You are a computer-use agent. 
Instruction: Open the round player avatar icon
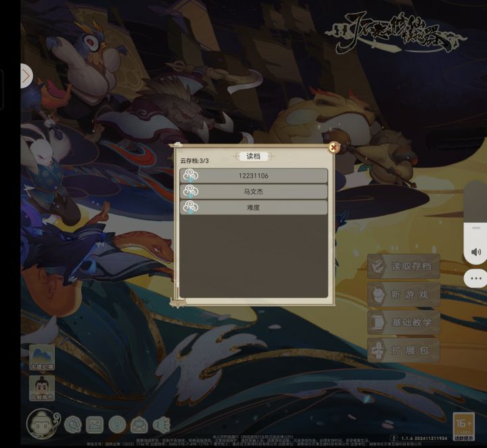coord(42,424)
